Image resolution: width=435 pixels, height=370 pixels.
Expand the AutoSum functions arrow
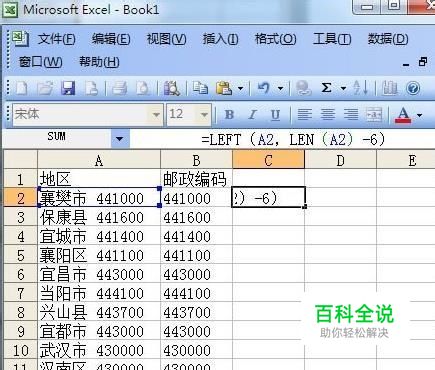pyautogui.click(x=343, y=88)
